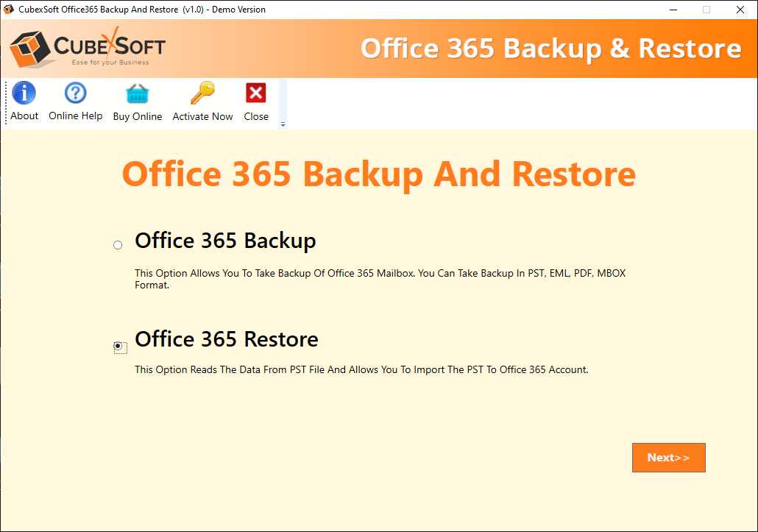Image resolution: width=758 pixels, height=532 pixels.
Task: Expand the toolbar overflow arrow
Action: pyautogui.click(x=283, y=124)
